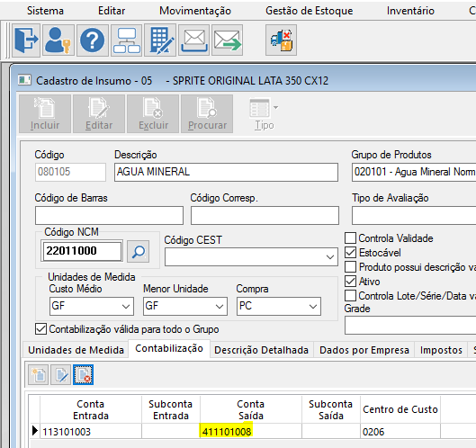Click the Código field 080105
The height and width of the screenshot is (448, 476).
(70, 172)
